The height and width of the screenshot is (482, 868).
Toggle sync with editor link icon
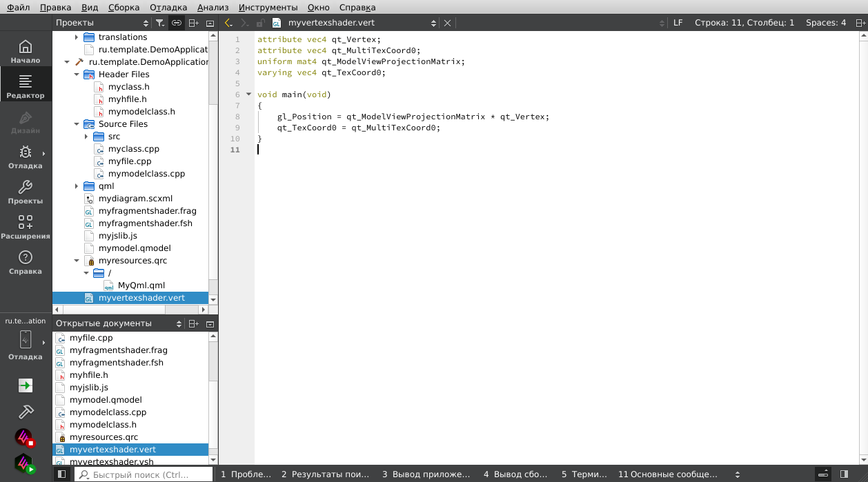177,23
